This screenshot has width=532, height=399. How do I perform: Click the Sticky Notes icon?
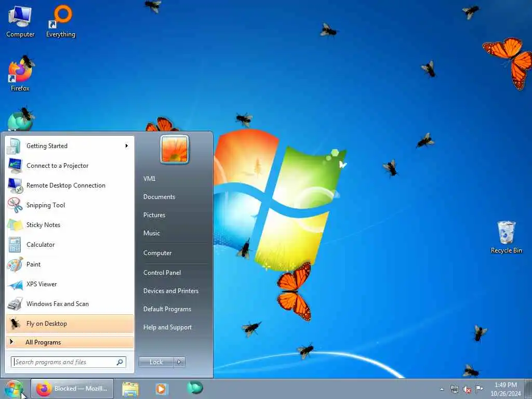click(x=15, y=224)
